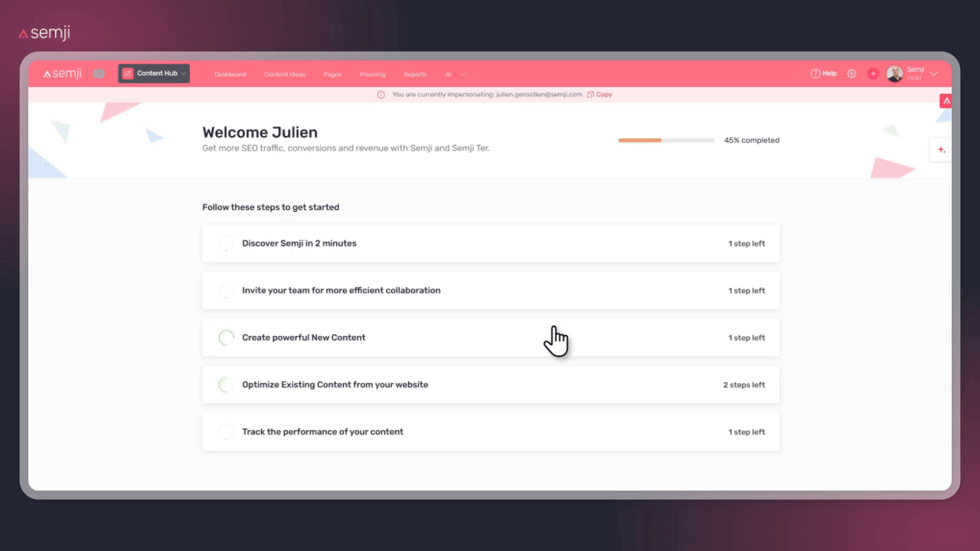Click the round plus button in the navbar
This screenshot has height=551, width=980.
pyautogui.click(x=873, y=73)
